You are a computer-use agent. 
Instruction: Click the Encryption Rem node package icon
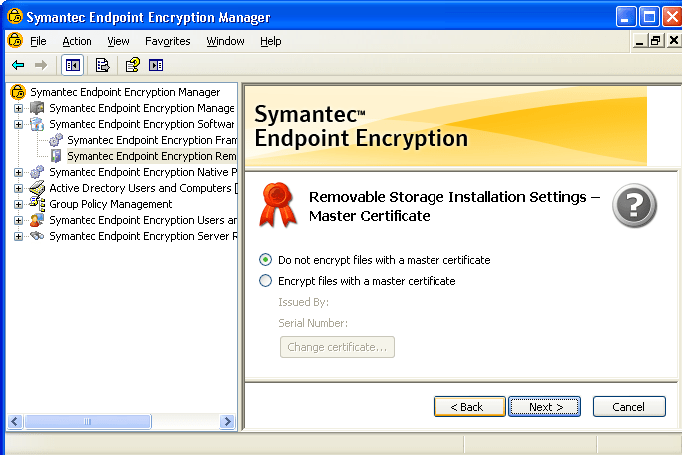point(56,156)
